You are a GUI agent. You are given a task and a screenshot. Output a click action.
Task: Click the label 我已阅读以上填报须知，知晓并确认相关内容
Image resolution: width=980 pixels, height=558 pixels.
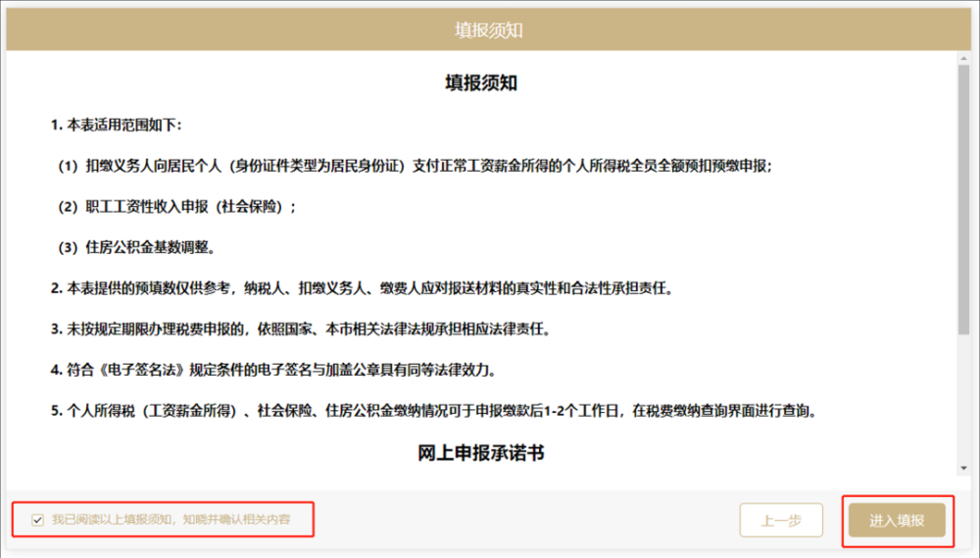coord(171,520)
